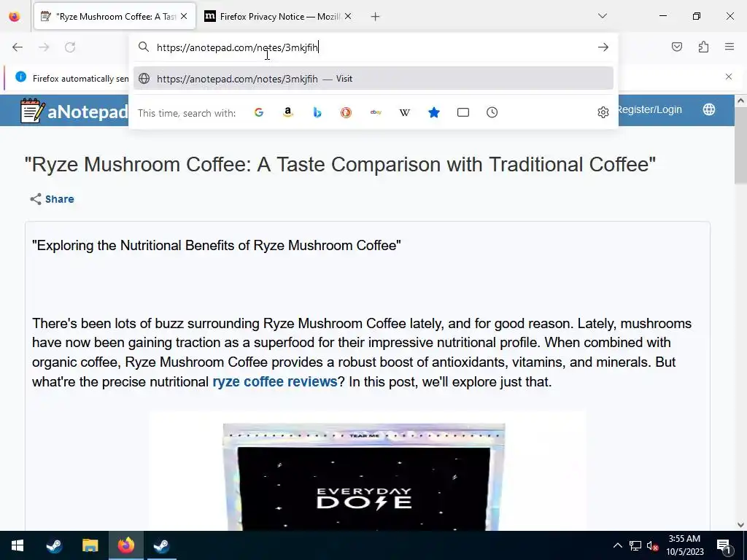This screenshot has height=560, width=747.
Task: Open muted volume tray icon
Action: [x=653, y=545]
